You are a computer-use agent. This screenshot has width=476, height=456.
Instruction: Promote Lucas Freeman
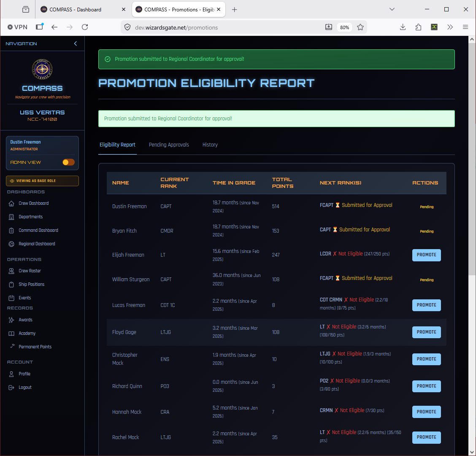click(x=426, y=305)
